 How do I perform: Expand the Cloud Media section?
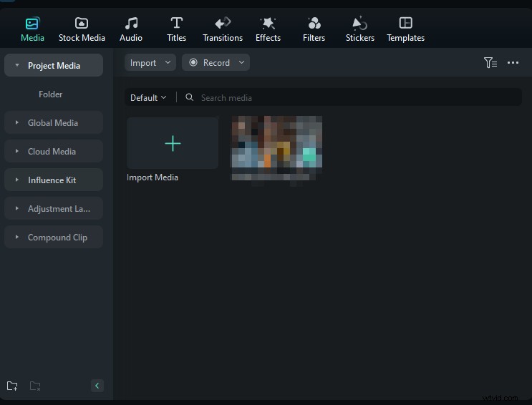click(x=52, y=151)
